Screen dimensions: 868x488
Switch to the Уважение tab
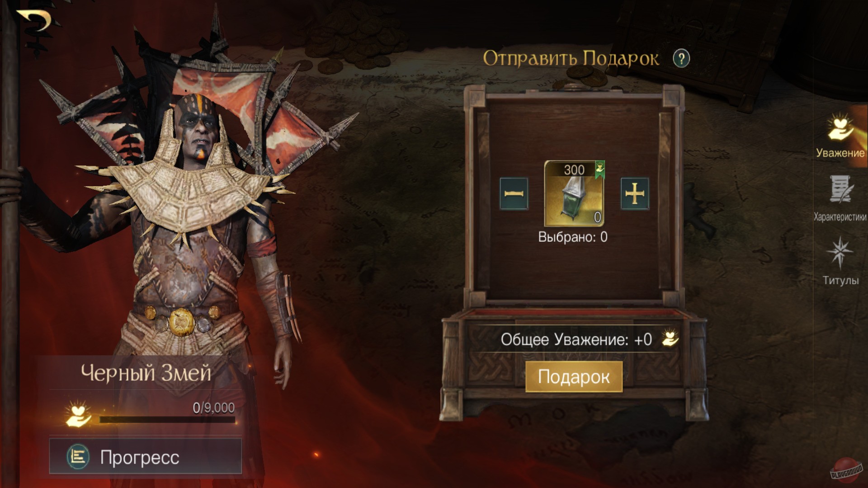click(x=840, y=136)
